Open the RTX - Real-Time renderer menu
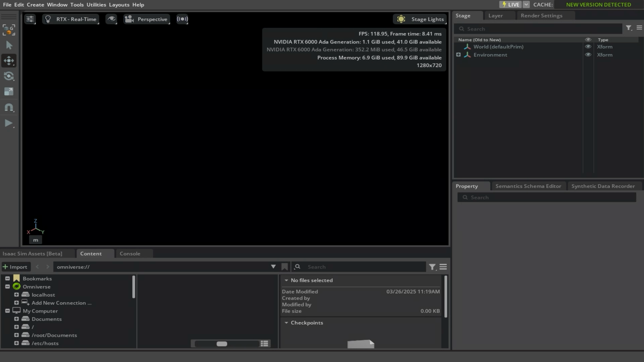The height and width of the screenshot is (362, 644). (71, 19)
